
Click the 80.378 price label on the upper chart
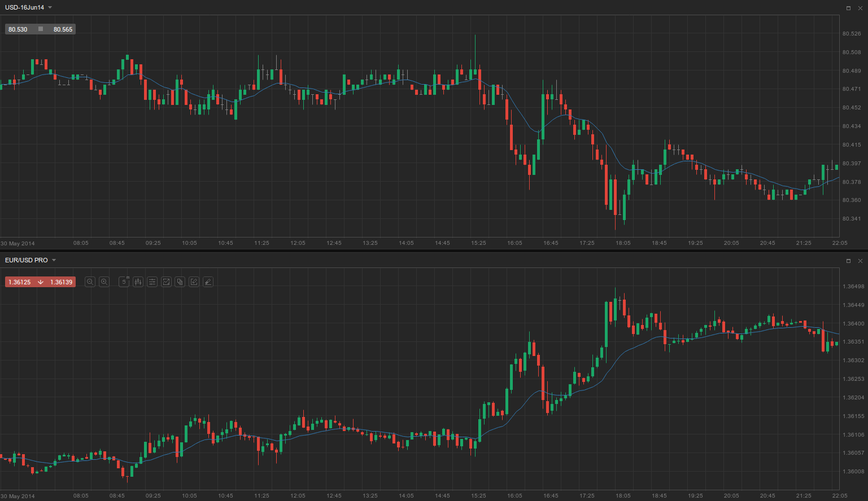852,182
